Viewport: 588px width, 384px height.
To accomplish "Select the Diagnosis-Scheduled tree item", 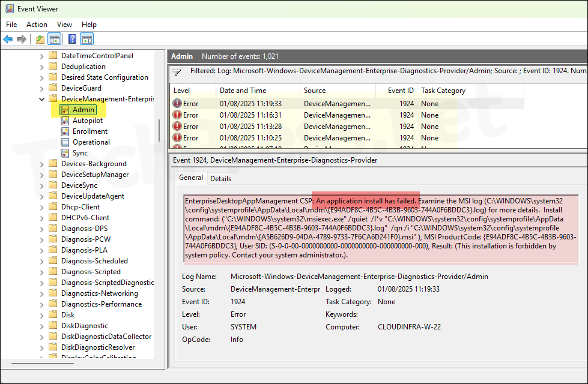I will [94, 261].
